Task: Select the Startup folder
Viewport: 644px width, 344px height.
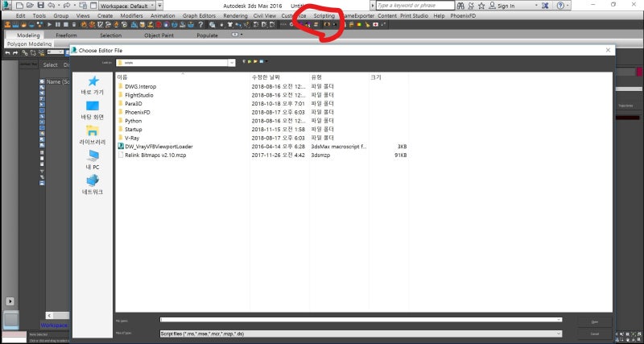Action: click(134, 130)
